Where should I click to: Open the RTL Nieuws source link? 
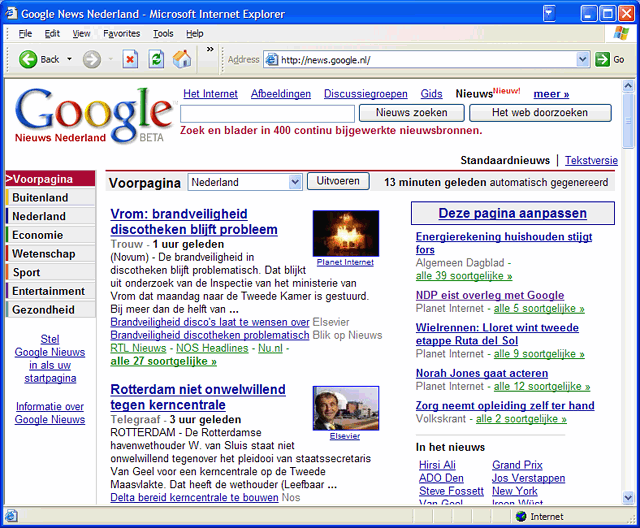(x=138, y=348)
